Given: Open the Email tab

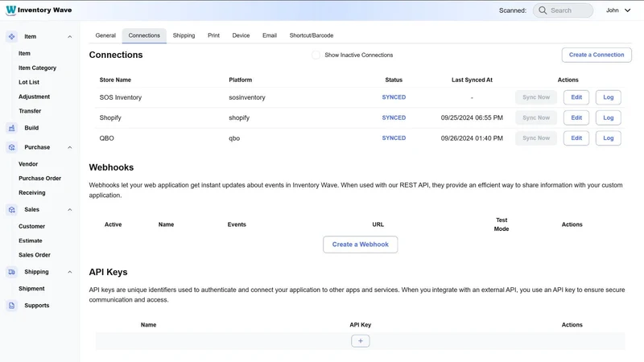Looking at the screenshot, I should pyautogui.click(x=270, y=35).
